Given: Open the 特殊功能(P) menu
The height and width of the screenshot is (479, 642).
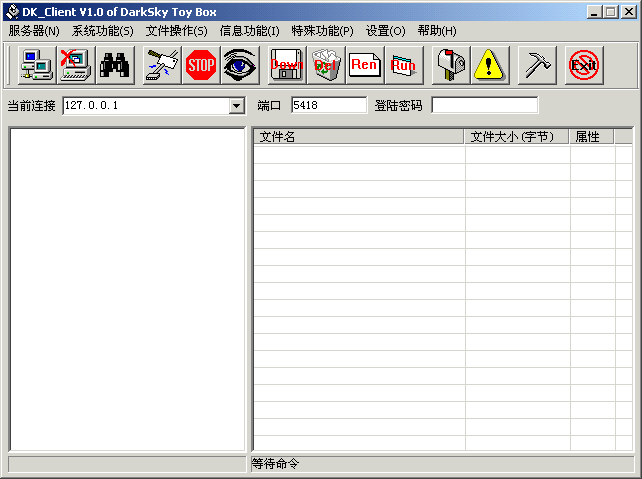Looking at the screenshot, I should click(322, 31).
